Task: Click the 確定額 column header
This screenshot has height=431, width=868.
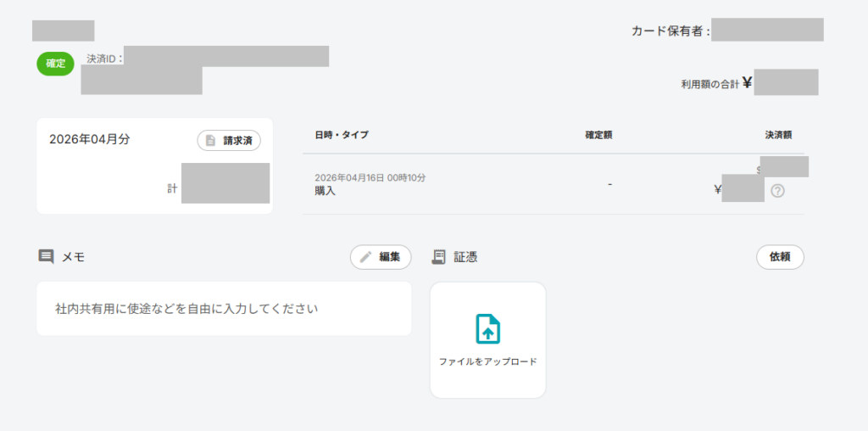Action: pyautogui.click(x=598, y=135)
